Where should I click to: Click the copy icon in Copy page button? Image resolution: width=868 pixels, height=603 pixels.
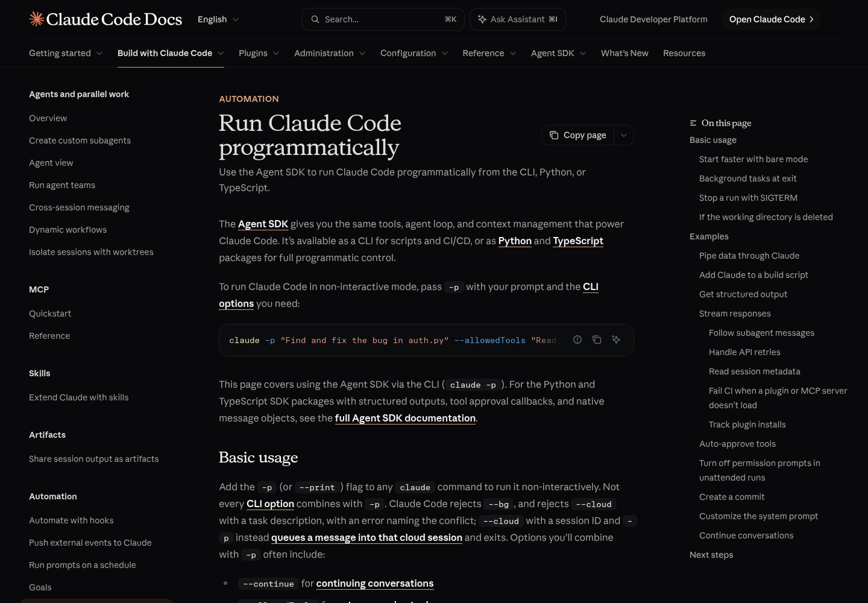pos(554,135)
